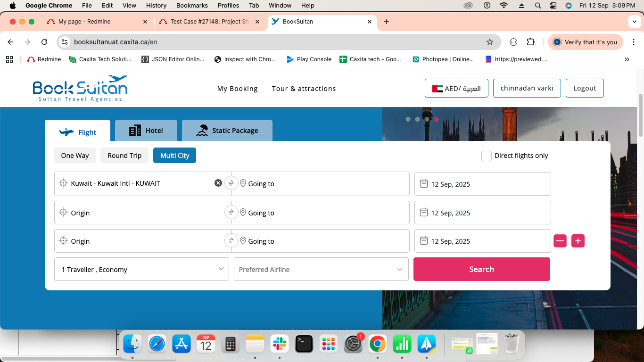Open the Static Package tab
The width and height of the screenshot is (644, 362).
pos(227,131)
